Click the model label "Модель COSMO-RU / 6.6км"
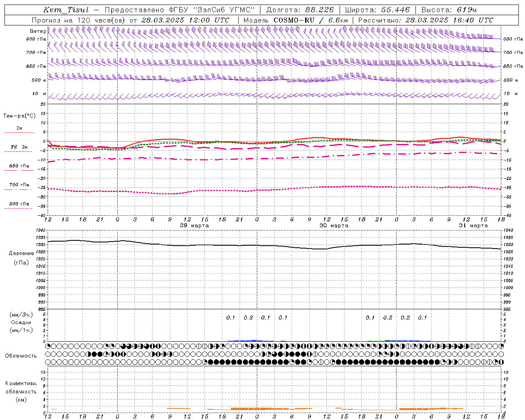The image size is (525, 420). click(295, 20)
